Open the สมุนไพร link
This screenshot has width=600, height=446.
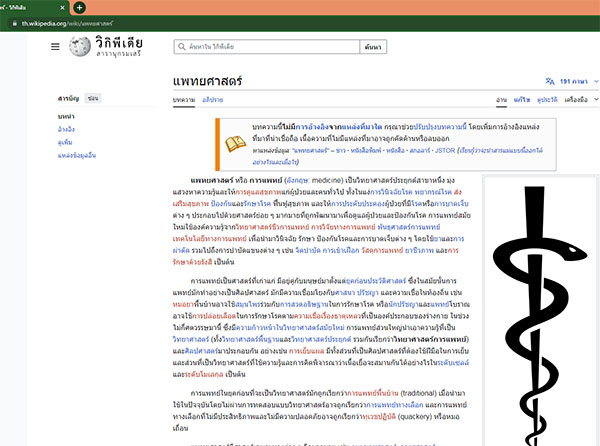tap(247, 304)
